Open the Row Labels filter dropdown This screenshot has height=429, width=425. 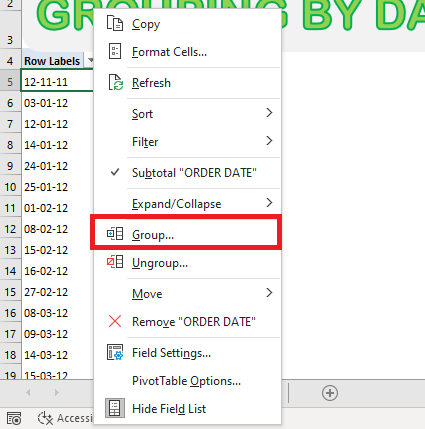pyautogui.click(x=89, y=61)
